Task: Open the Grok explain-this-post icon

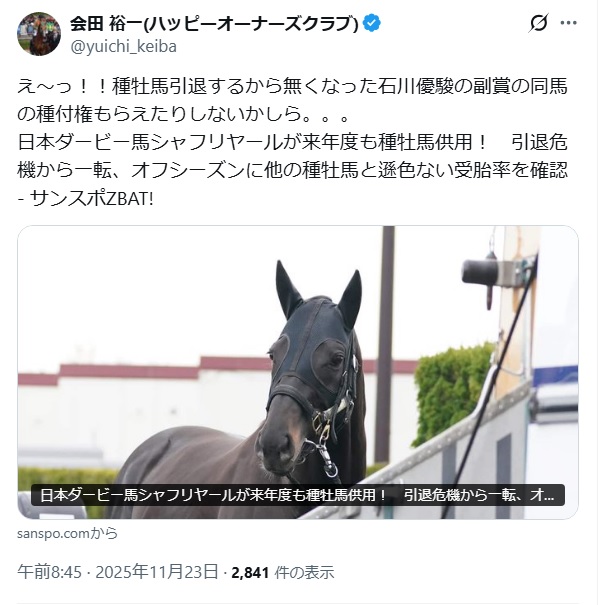Action: pos(538,23)
